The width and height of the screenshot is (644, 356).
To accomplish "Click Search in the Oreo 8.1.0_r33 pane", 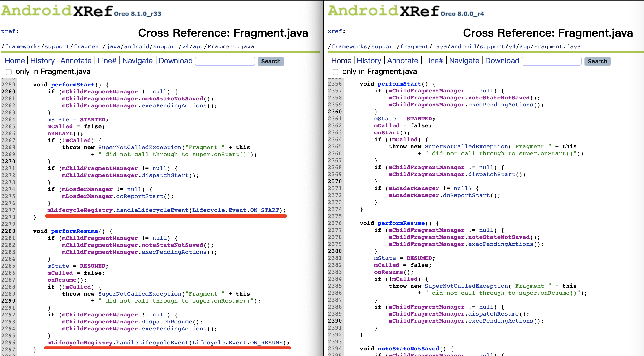I will [x=271, y=61].
